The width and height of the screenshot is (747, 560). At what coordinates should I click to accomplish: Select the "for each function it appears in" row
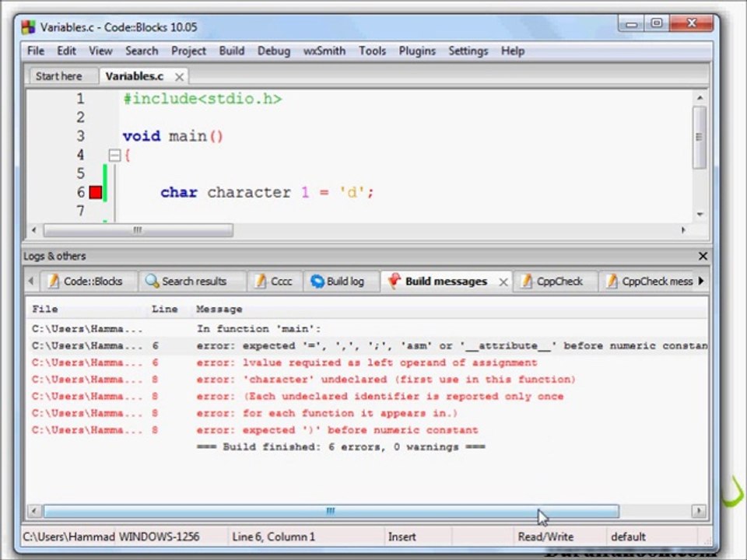(x=368, y=413)
